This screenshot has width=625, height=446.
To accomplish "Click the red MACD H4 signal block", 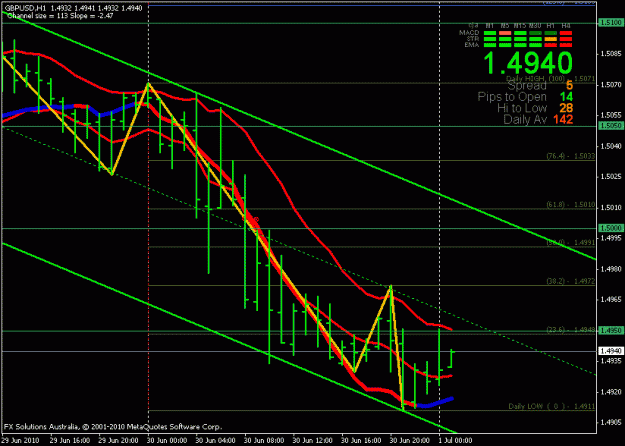I will click(x=566, y=33).
